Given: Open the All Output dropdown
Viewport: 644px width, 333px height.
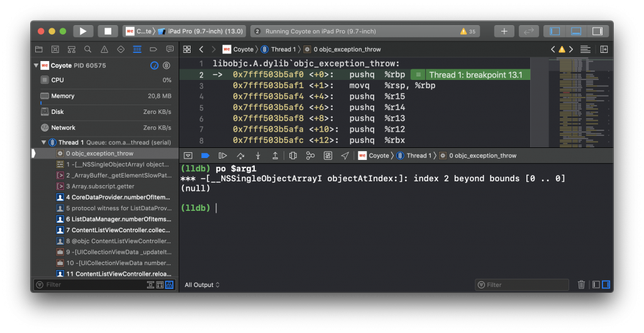Looking at the screenshot, I should point(202,285).
